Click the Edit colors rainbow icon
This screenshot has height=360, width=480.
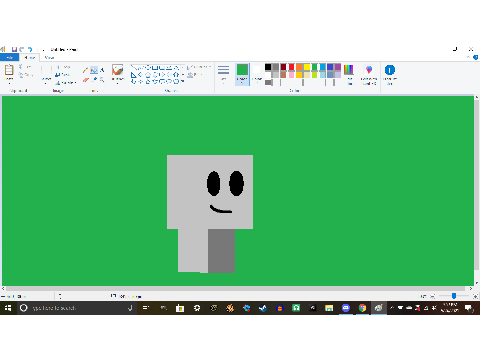pyautogui.click(x=349, y=74)
